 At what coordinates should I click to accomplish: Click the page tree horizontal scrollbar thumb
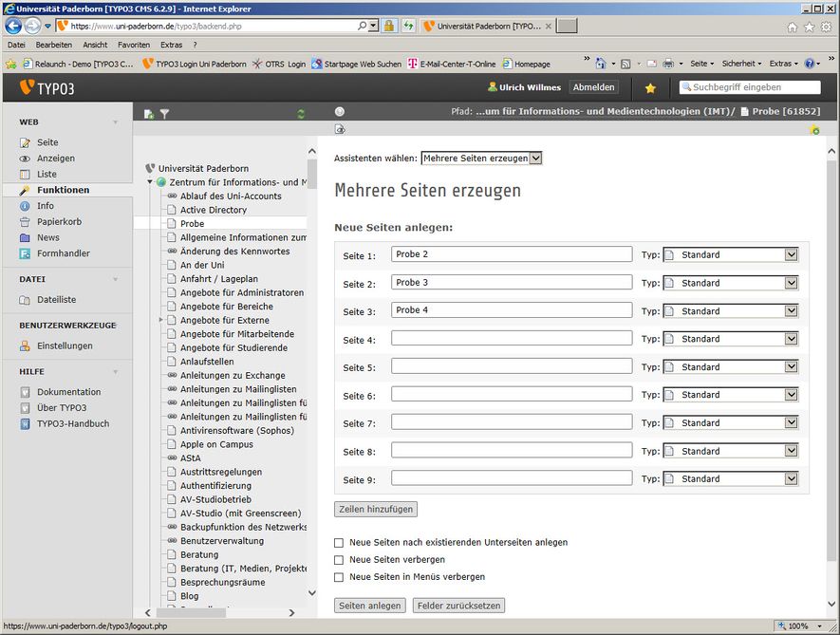tap(191, 612)
